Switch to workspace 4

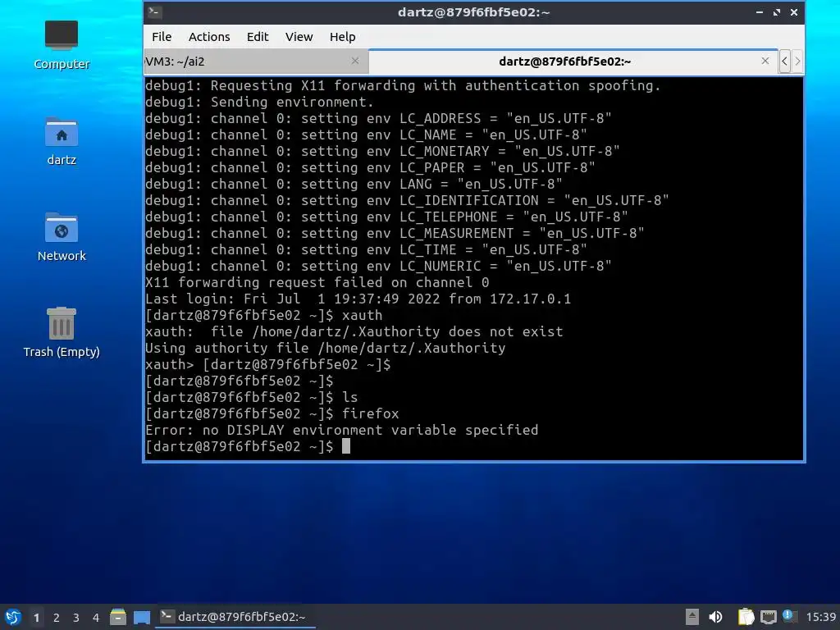[96, 618]
